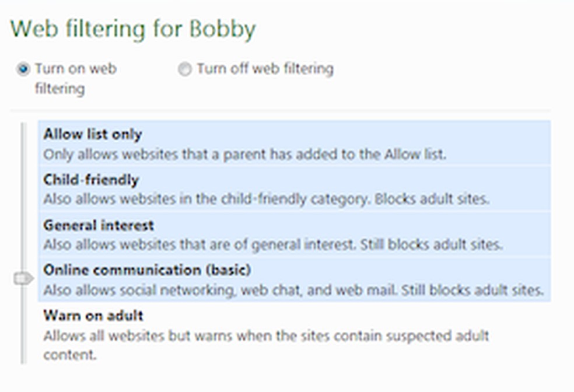
Task: Click slider track beside Allow list only
Action: 23,143
